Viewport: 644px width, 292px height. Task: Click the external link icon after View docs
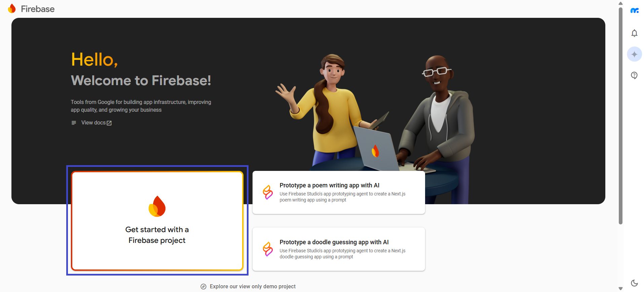tap(109, 123)
